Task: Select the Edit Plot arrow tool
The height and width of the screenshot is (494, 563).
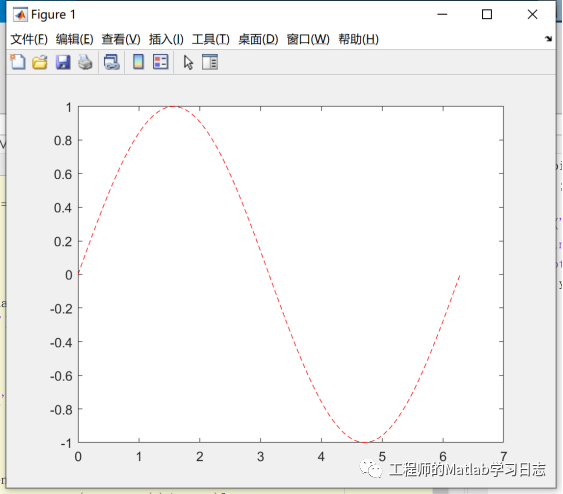Action: (188, 62)
